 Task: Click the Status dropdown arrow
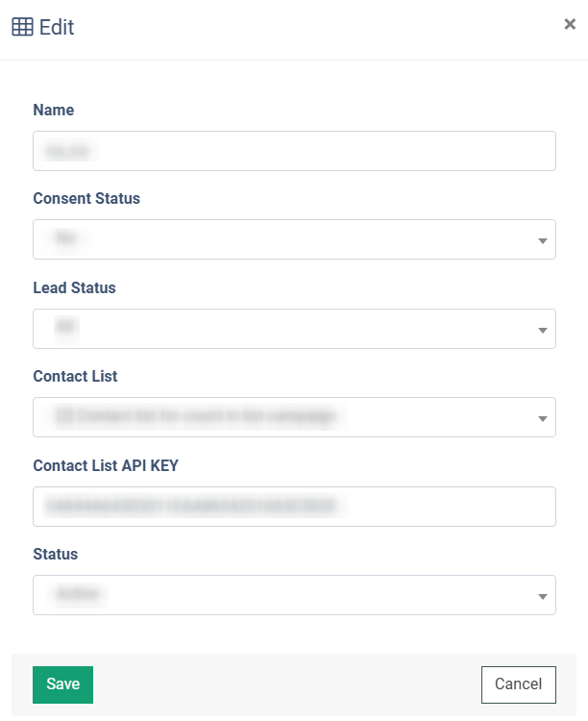542,596
